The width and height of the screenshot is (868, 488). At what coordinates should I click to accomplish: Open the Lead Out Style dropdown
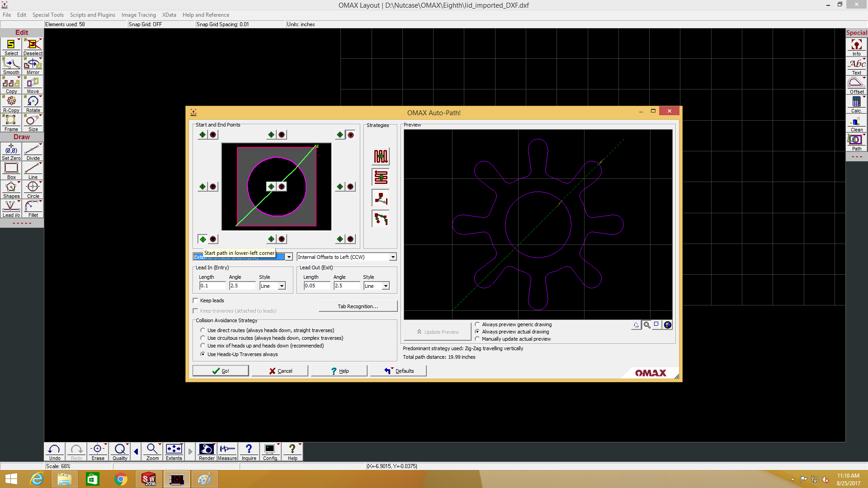pos(386,286)
